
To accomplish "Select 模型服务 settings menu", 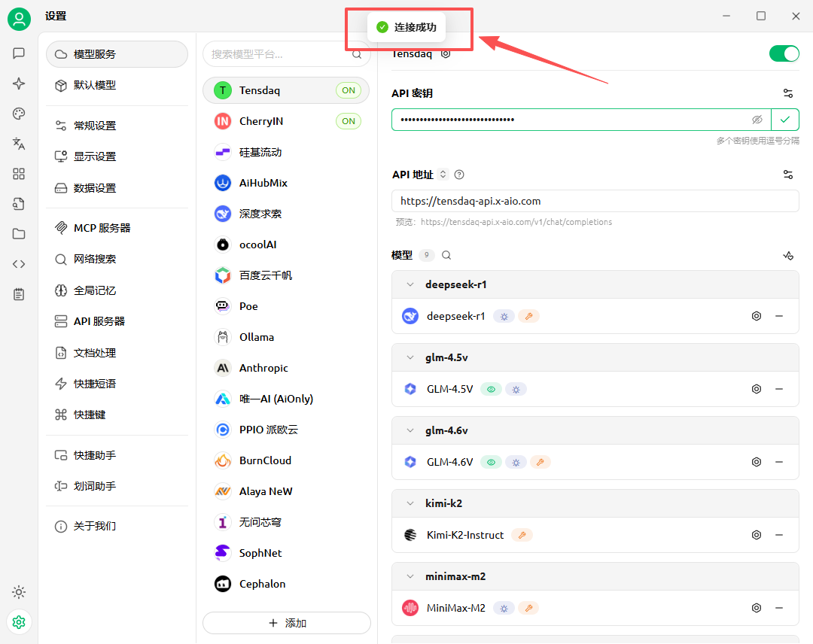I will (x=117, y=54).
